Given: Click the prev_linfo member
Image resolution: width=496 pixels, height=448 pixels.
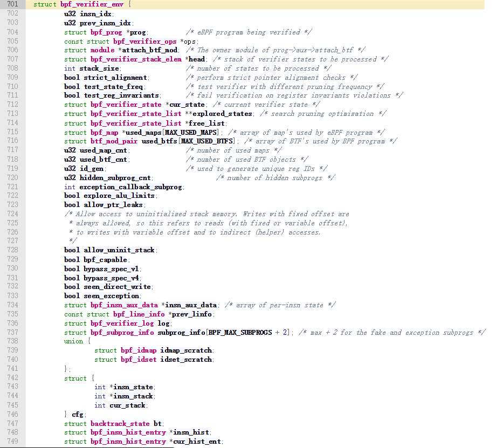Looking at the screenshot, I should [x=192, y=314].
